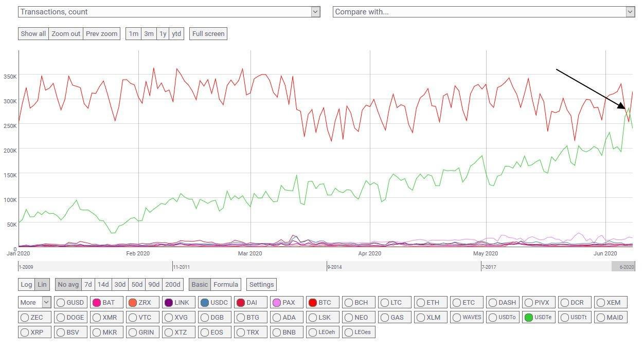Screen dimensions: 644x351
Task: Toggle the red BTC coin indicator
Action: tap(312, 303)
